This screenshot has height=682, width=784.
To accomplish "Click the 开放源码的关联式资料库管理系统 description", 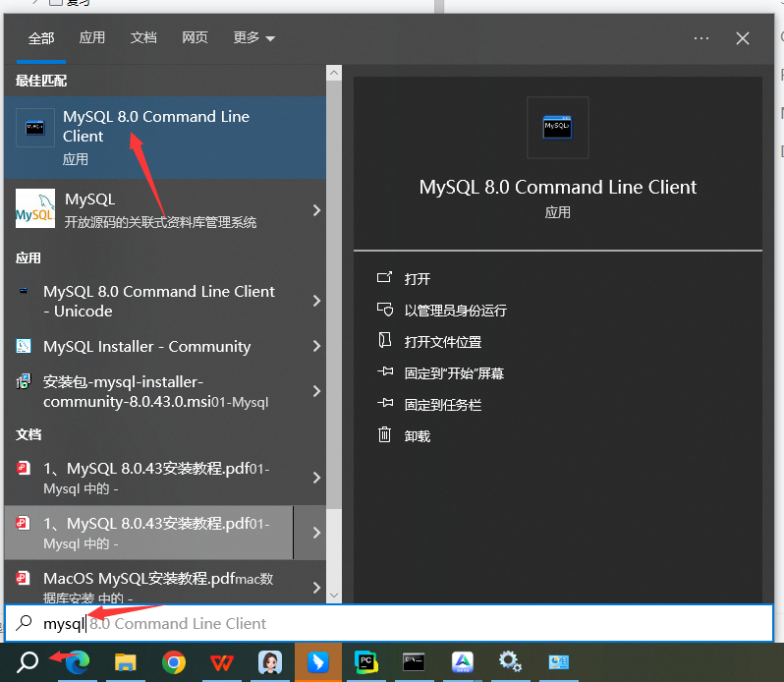I will pos(160,222).
